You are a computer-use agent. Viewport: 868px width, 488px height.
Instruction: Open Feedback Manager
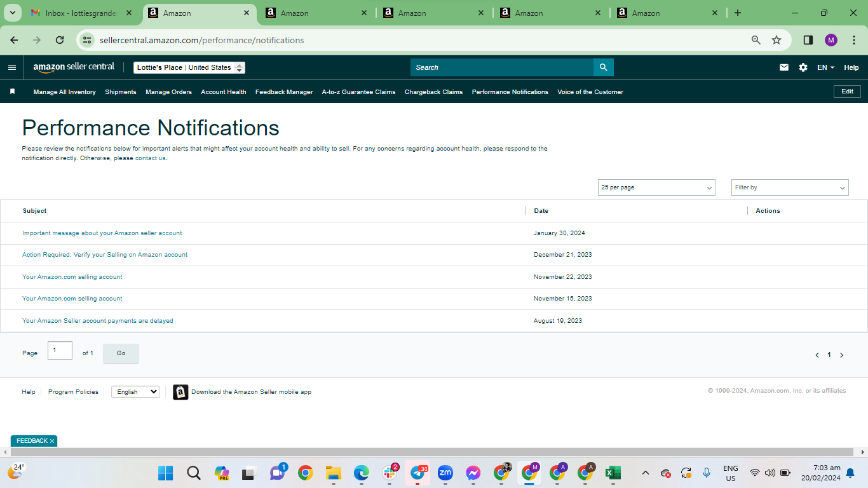point(284,91)
